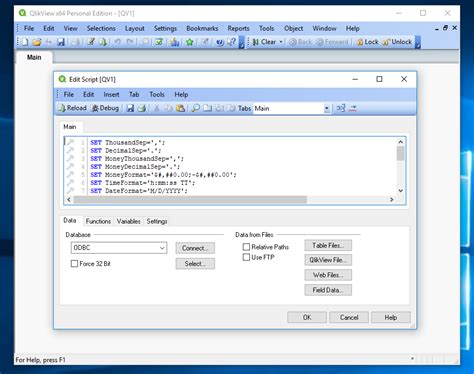The image size is (474, 374).
Task: Click Clear selections in the navigation toolbar
Action: 265,42
